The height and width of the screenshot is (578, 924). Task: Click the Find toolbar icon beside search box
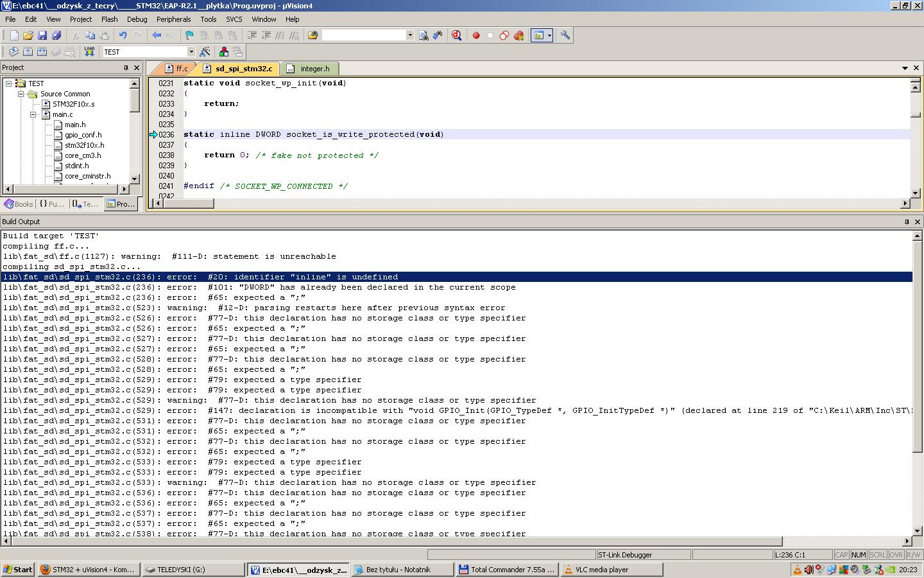pyautogui.click(x=424, y=35)
